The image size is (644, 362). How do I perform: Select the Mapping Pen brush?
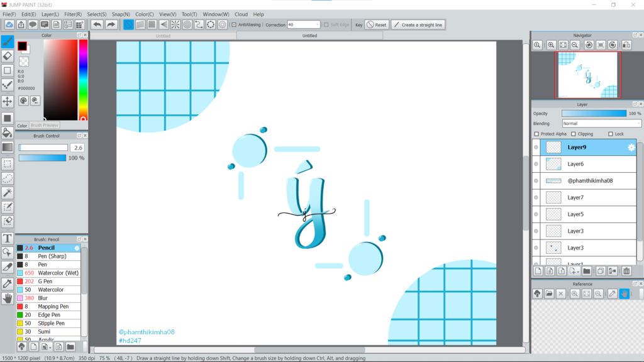tap(48, 306)
